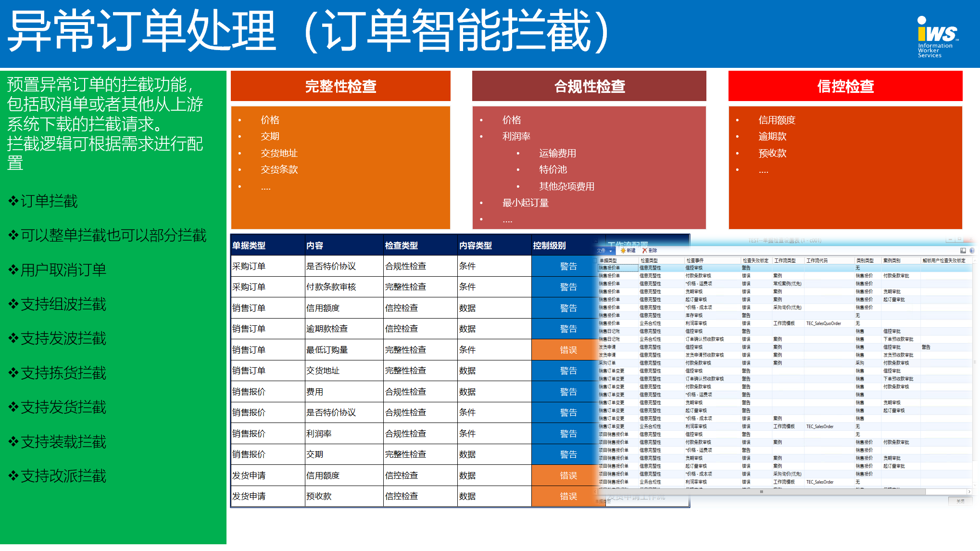Click the 最小起订量 bullet under 合规性检查
This screenshot has width=980, height=551.
(x=526, y=203)
